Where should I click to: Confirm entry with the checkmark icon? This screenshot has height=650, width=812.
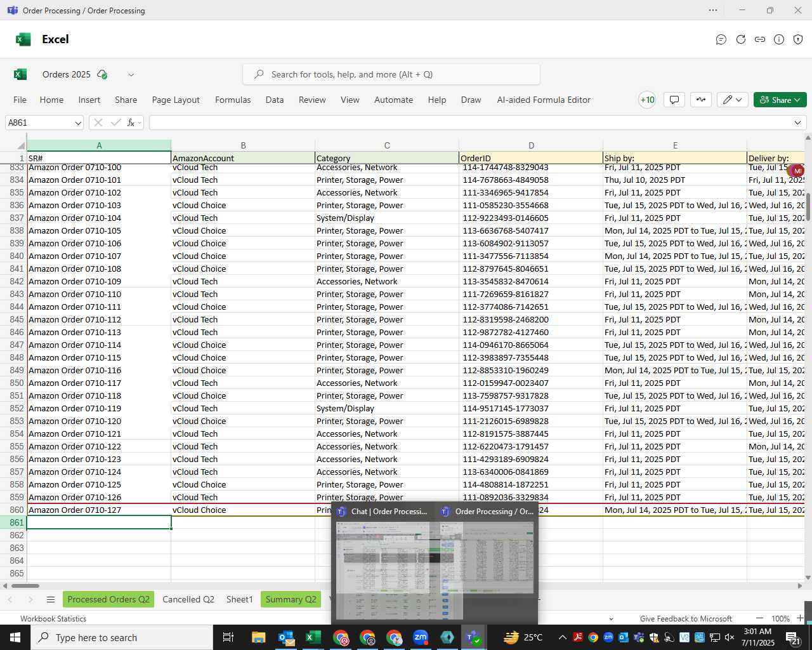click(115, 123)
